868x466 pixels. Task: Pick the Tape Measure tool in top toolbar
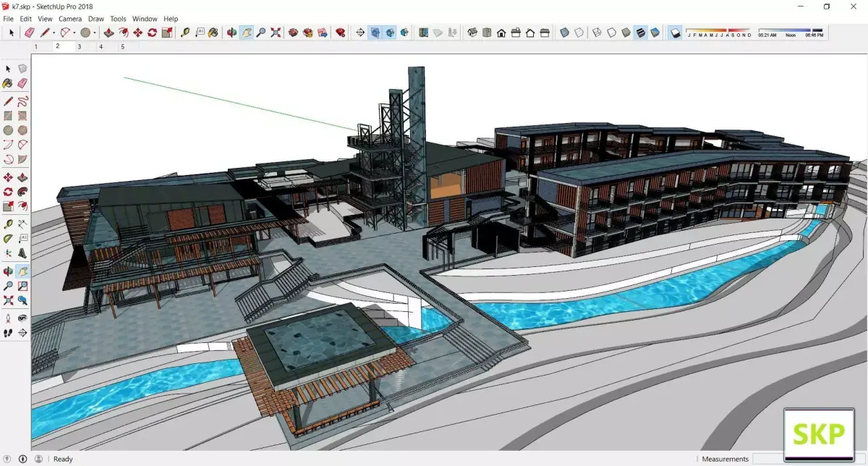point(185,33)
